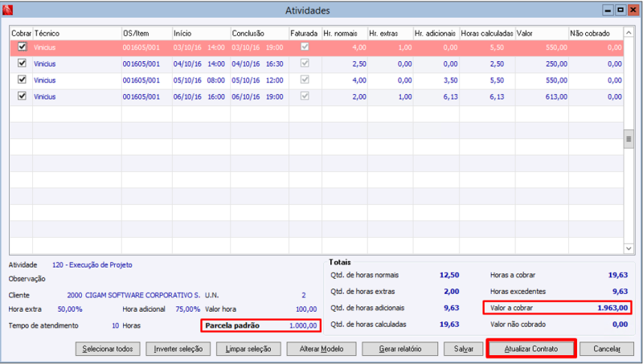Uncheck Cobrar for the 03/10/16 row
Image resolution: width=643 pixels, height=364 pixels.
[23, 47]
